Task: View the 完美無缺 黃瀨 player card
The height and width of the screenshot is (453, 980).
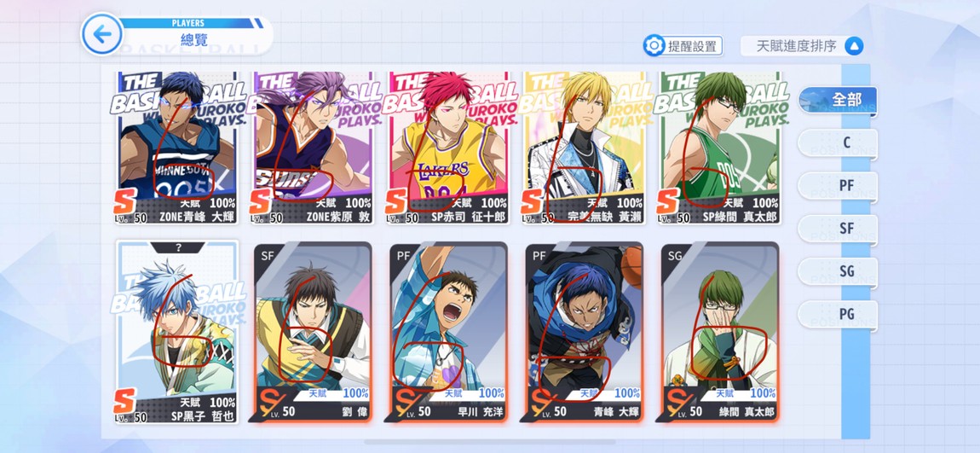Action: [x=585, y=148]
